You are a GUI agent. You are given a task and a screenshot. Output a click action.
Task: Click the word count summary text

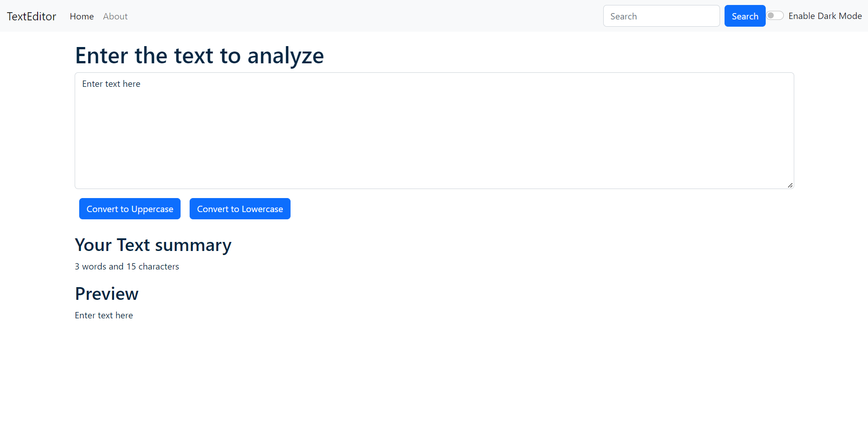point(127,266)
